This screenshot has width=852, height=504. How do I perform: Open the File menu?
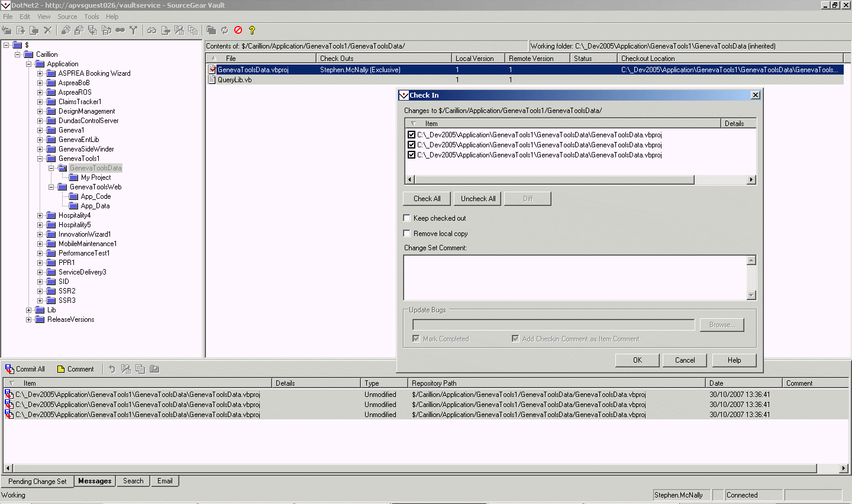tap(8, 17)
